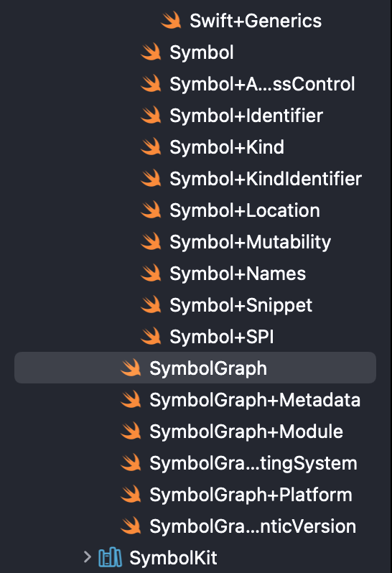392x573 pixels.
Task: Click the Swift icon beside Symbol+SPI
Action: point(151,336)
